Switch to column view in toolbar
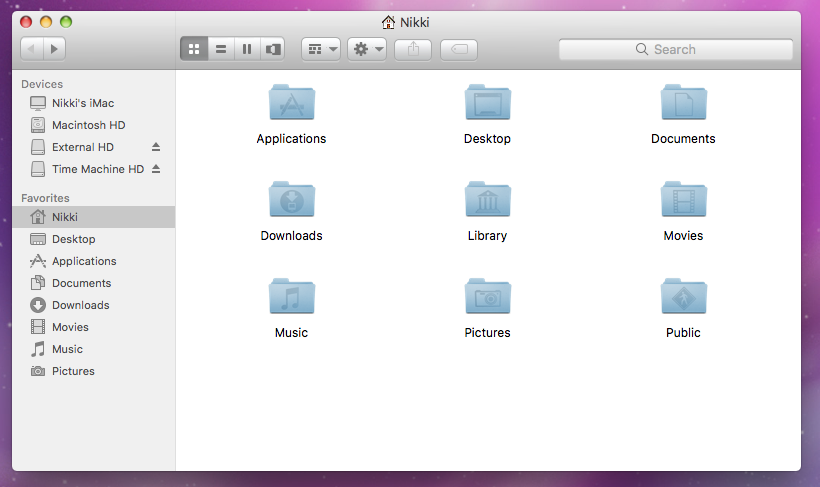This screenshot has width=820, height=487. click(247, 49)
